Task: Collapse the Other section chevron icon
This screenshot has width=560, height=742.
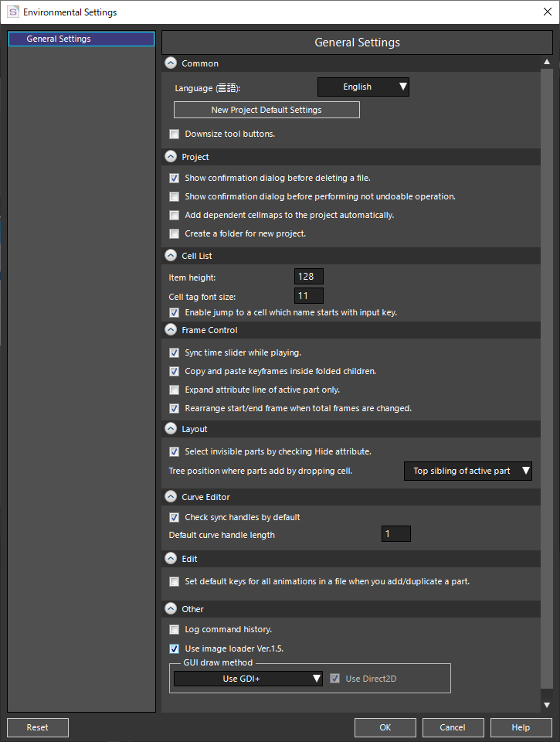Action: point(171,608)
